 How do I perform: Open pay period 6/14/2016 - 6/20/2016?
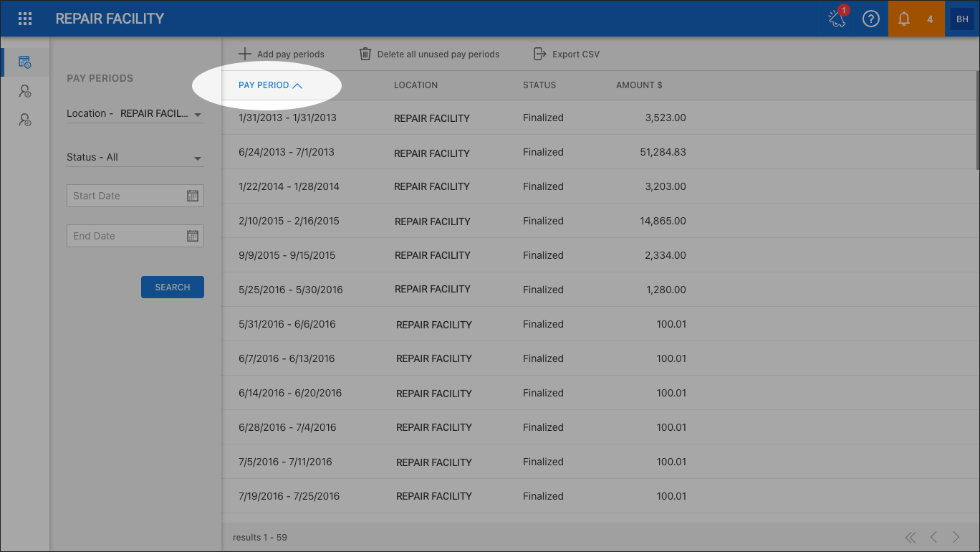coord(290,393)
